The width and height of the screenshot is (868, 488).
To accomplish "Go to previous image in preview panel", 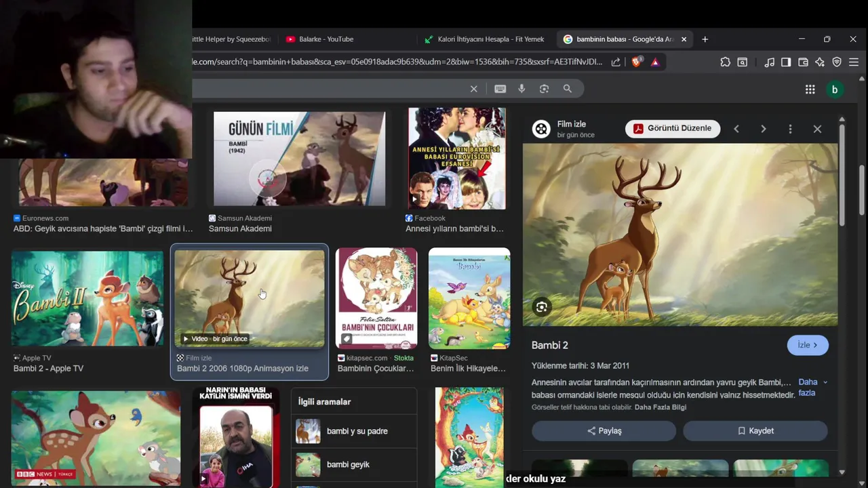I will click(x=736, y=129).
